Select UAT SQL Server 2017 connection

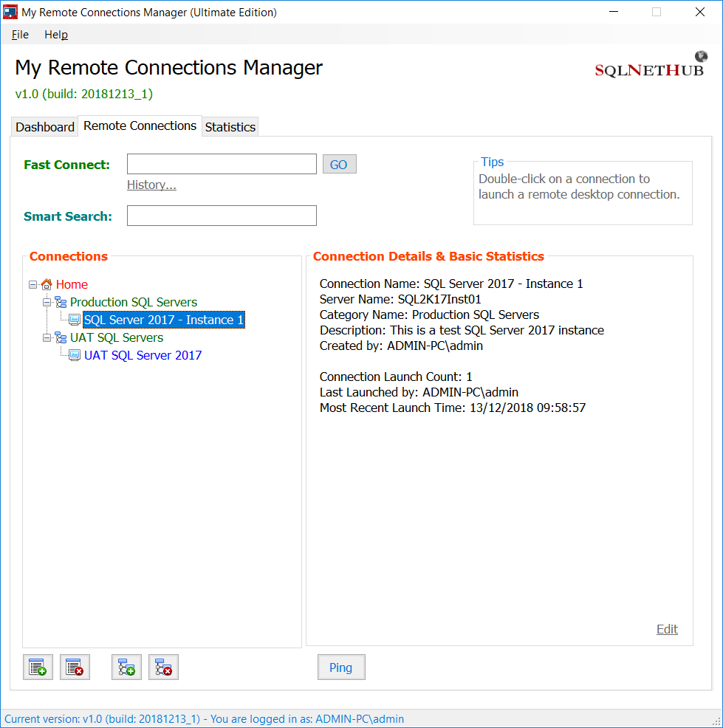[143, 356]
